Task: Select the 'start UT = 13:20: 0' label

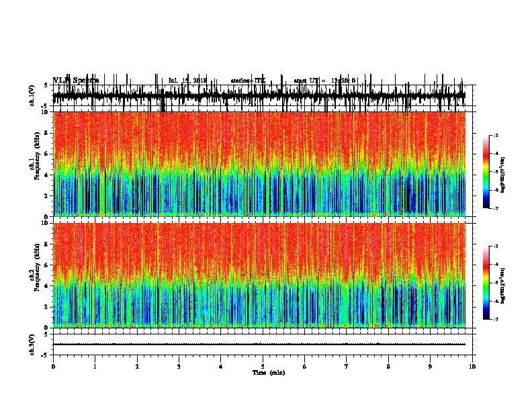Action: click(x=324, y=81)
